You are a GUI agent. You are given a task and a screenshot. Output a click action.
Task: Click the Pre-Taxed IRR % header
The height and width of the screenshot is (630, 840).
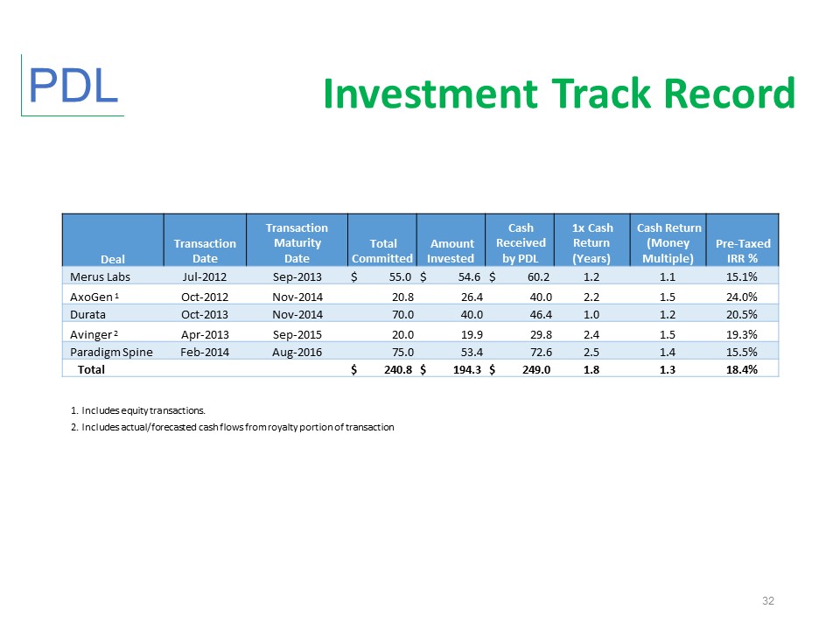[742, 251]
